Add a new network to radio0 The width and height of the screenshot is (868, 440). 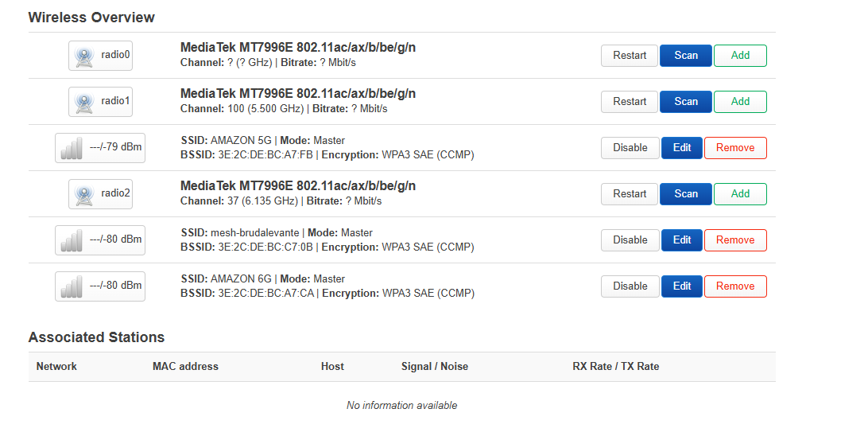[740, 56]
